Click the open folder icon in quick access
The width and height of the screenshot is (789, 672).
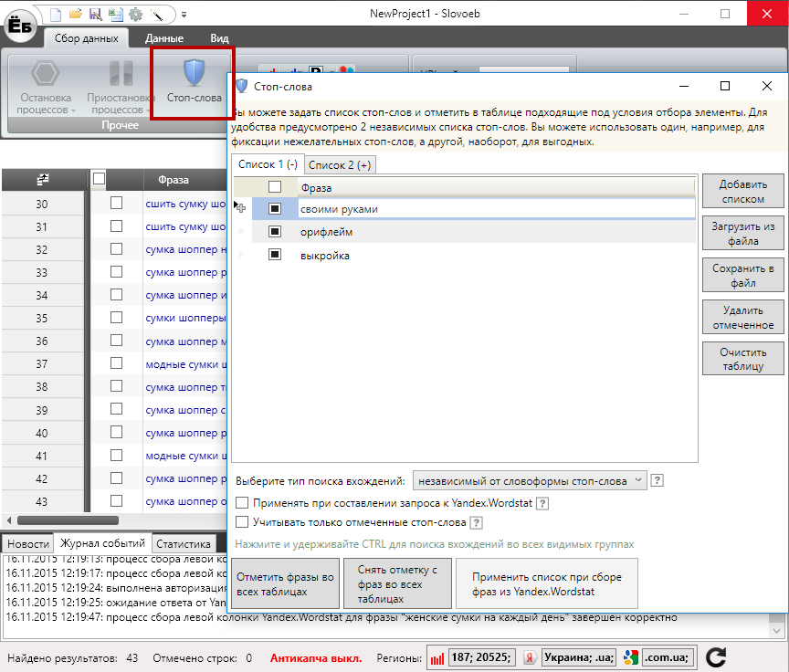tap(76, 15)
